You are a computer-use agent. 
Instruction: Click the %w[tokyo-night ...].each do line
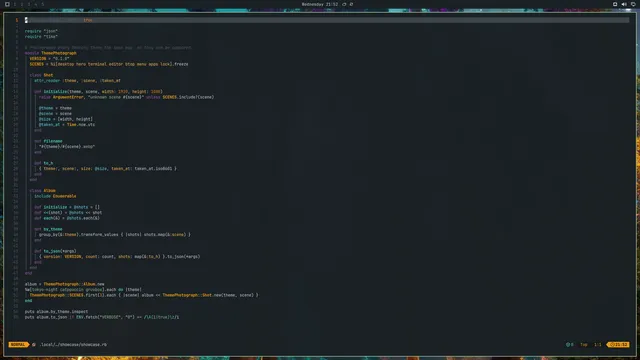[83, 289]
